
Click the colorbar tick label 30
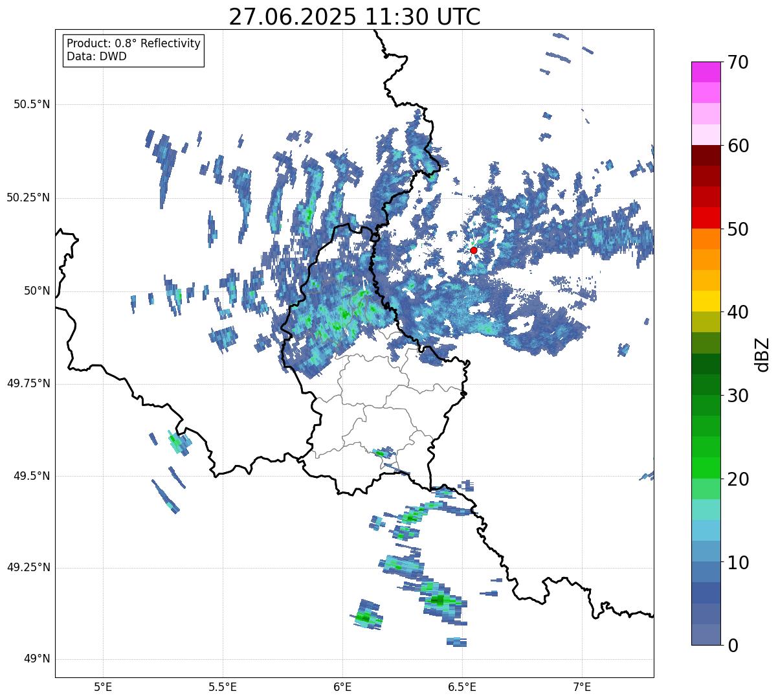tap(738, 396)
